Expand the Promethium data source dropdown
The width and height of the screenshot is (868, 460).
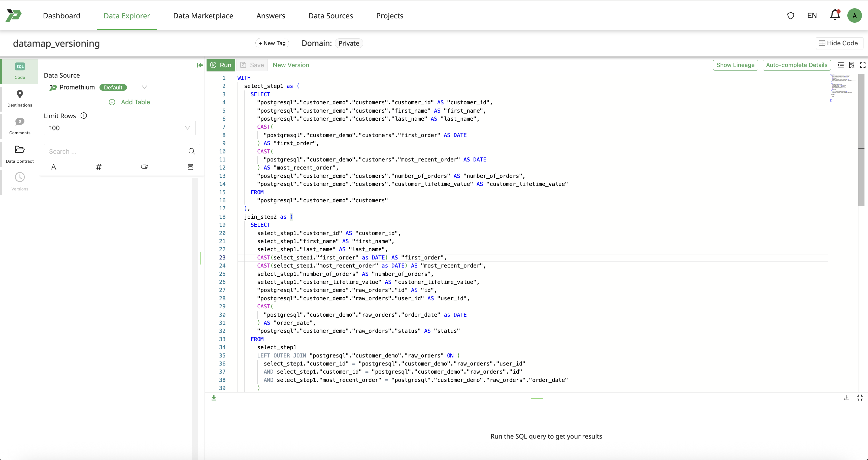(x=145, y=87)
